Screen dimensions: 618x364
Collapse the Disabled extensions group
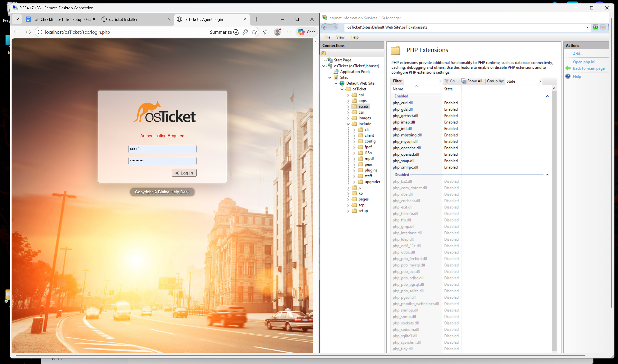547,175
